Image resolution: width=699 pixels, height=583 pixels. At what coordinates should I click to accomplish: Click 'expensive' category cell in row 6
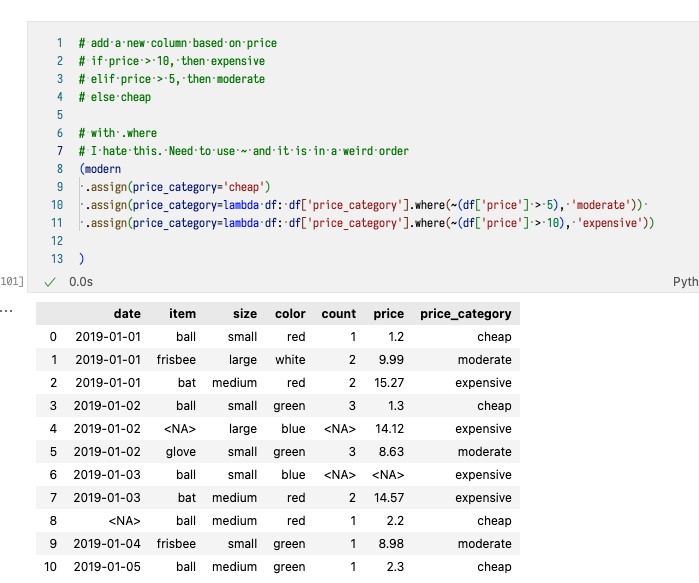click(x=483, y=475)
